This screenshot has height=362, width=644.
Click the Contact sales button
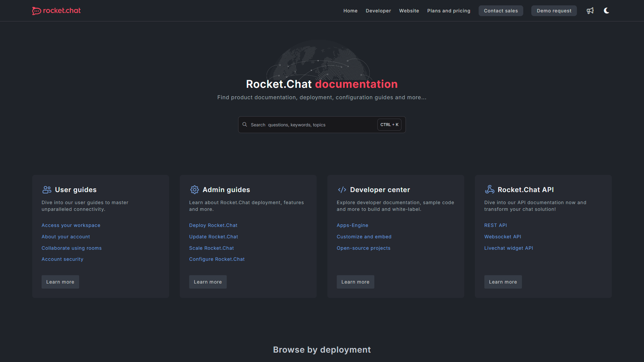500,10
